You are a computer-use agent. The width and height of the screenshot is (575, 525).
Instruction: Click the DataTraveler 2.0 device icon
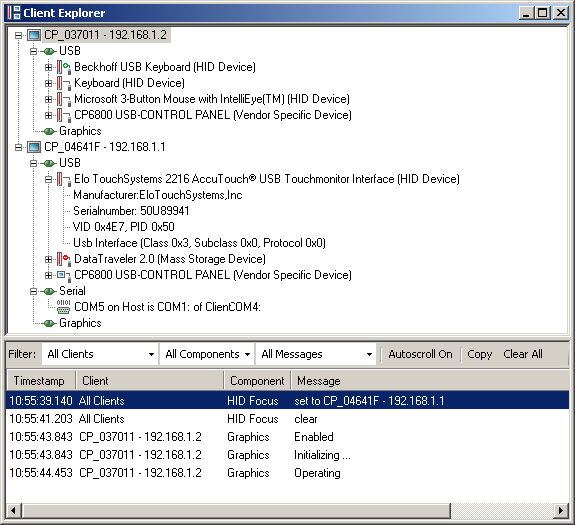64,260
